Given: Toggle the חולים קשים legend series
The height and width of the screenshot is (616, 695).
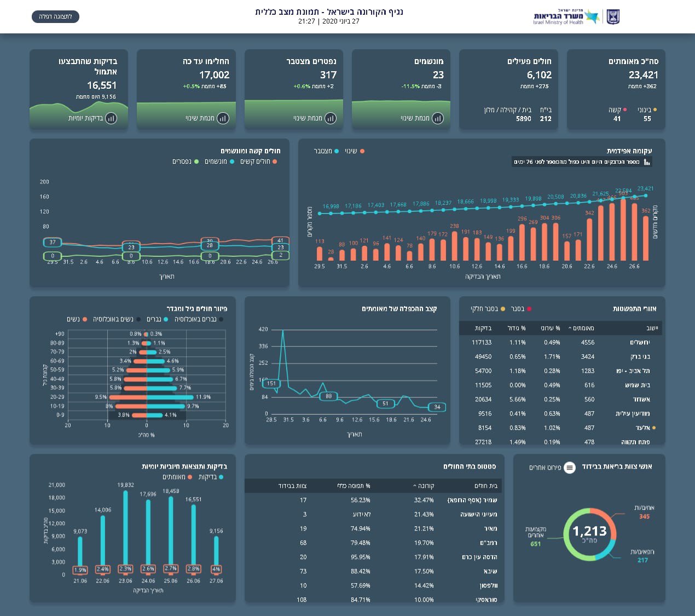Looking at the screenshot, I should 258,162.
